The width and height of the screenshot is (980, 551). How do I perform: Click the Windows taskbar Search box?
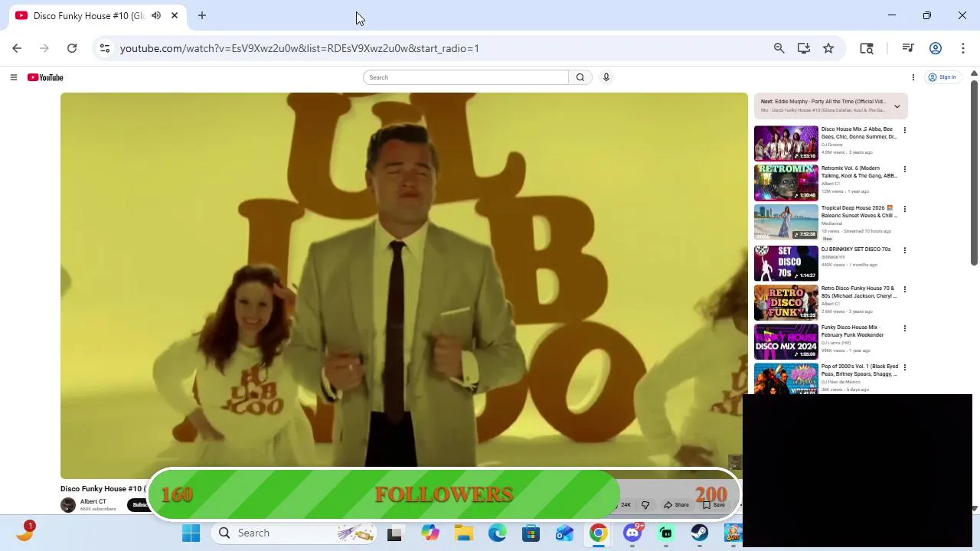[x=296, y=533]
